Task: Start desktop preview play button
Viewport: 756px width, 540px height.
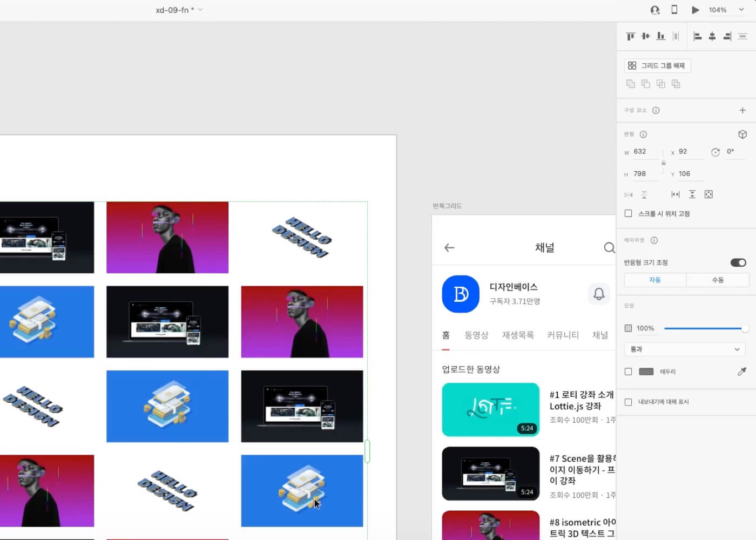Action: tap(696, 10)
